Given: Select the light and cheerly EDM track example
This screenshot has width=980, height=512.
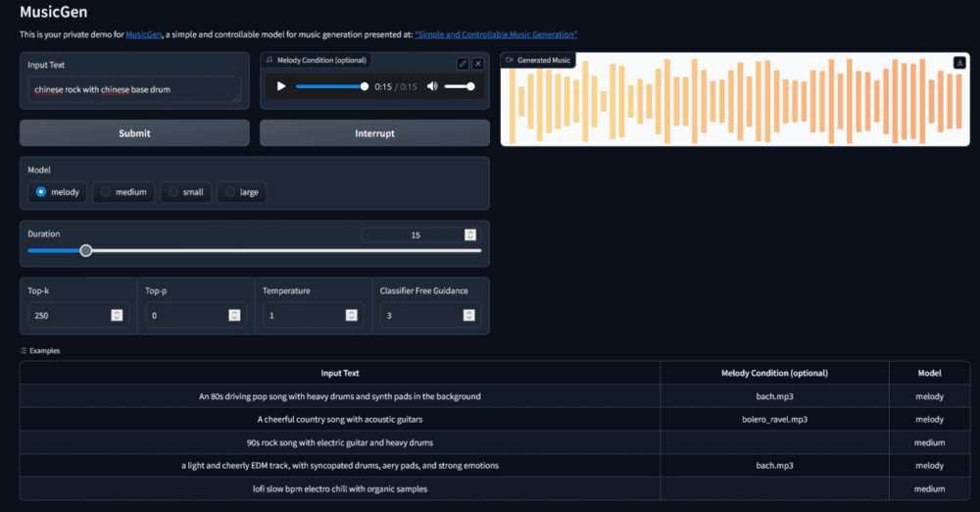Looking at the screenshot, I should [340, 466].
